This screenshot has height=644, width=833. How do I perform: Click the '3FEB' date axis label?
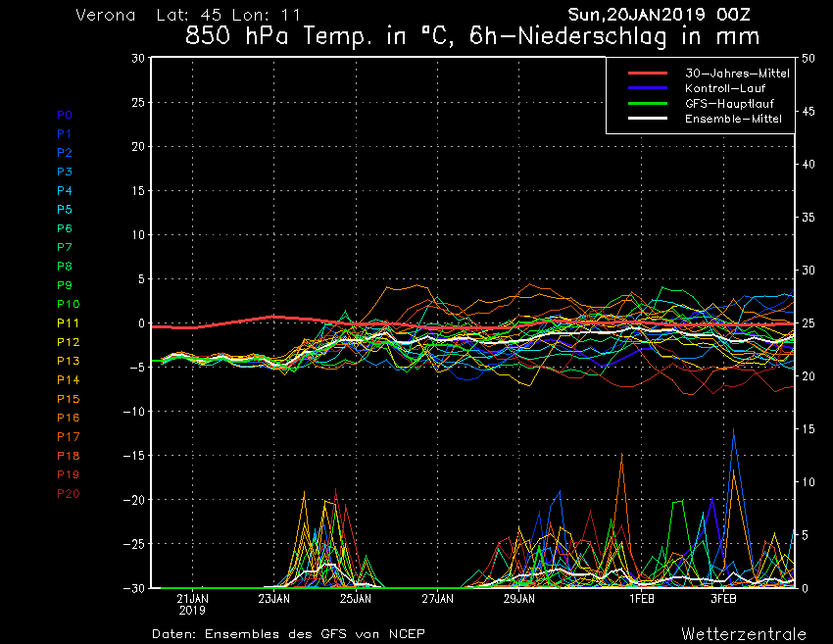pos(723,599)
